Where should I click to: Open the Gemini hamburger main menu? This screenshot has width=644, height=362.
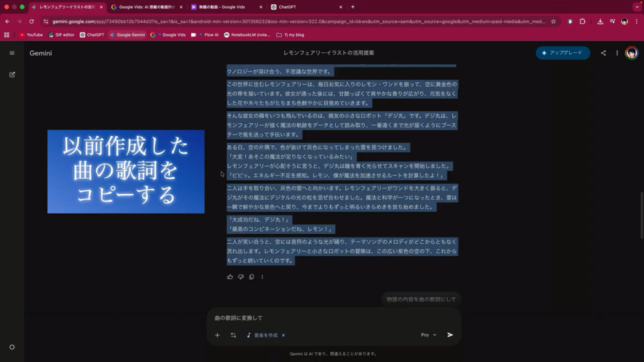point(12,53)
